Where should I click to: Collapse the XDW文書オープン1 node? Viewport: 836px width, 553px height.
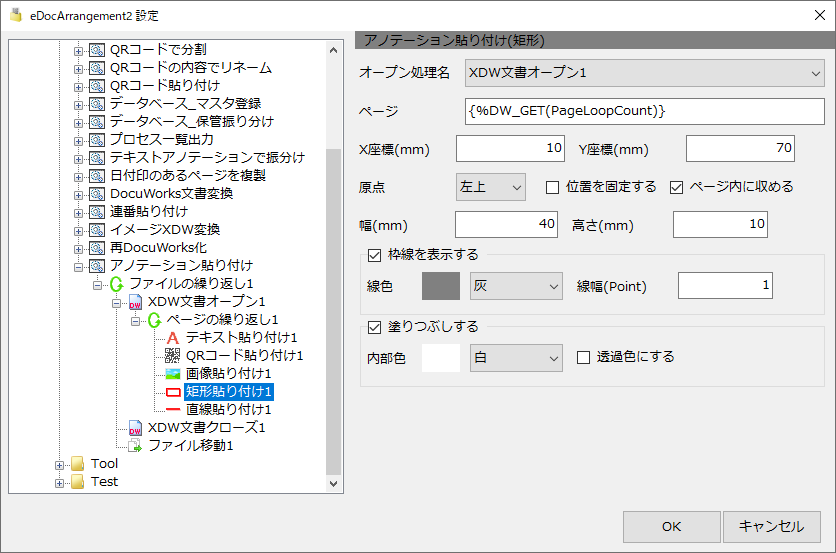pos(116,303)
